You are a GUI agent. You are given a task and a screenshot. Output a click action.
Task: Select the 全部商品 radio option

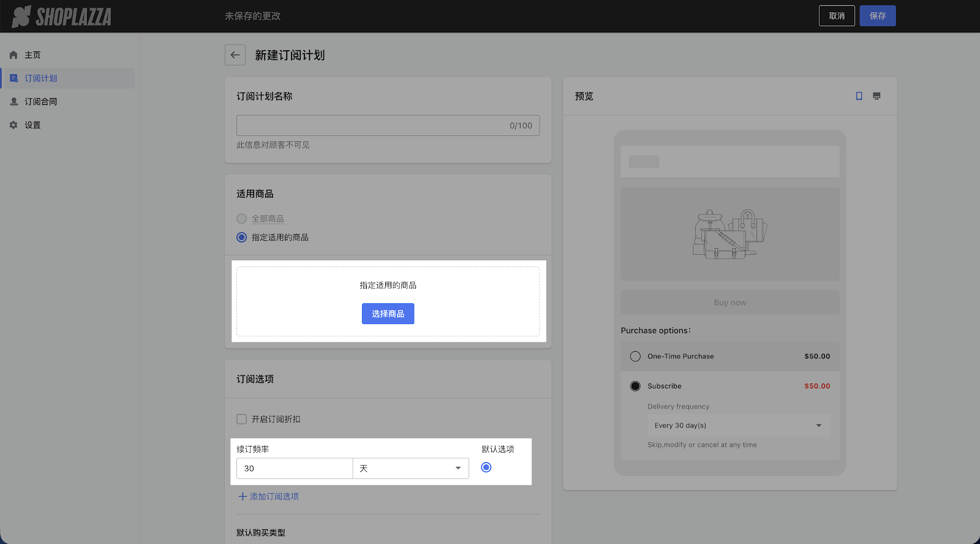(242, 219)
